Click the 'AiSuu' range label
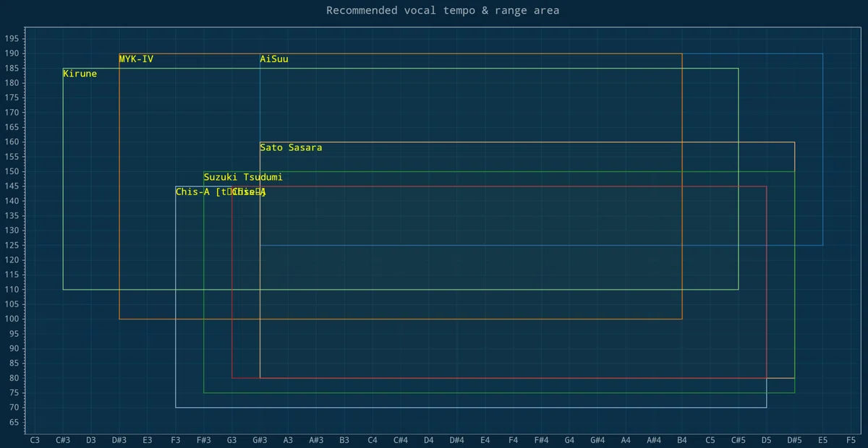The width and height of the screenshot is (868, 448). pyautogui.click(x=274, y=59)
